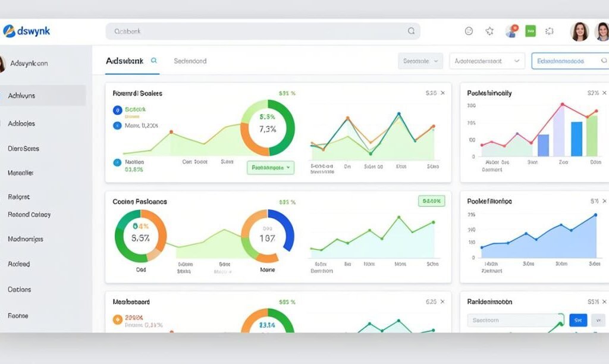The height and width of the screenshot is (364, 609).
Task: Select Adsloojes in the left sidebar
Action: (x=22, y=124)
